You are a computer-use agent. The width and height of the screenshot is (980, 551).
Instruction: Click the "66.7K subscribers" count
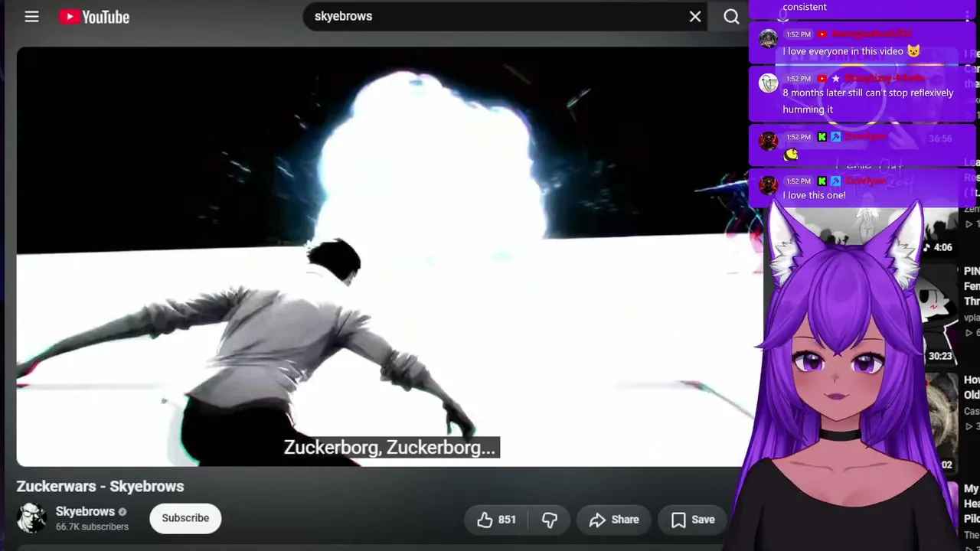92,527
